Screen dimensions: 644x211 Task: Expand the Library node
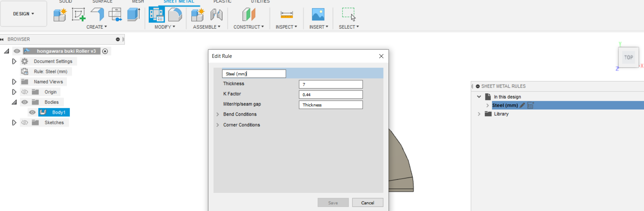click(479, 114)
